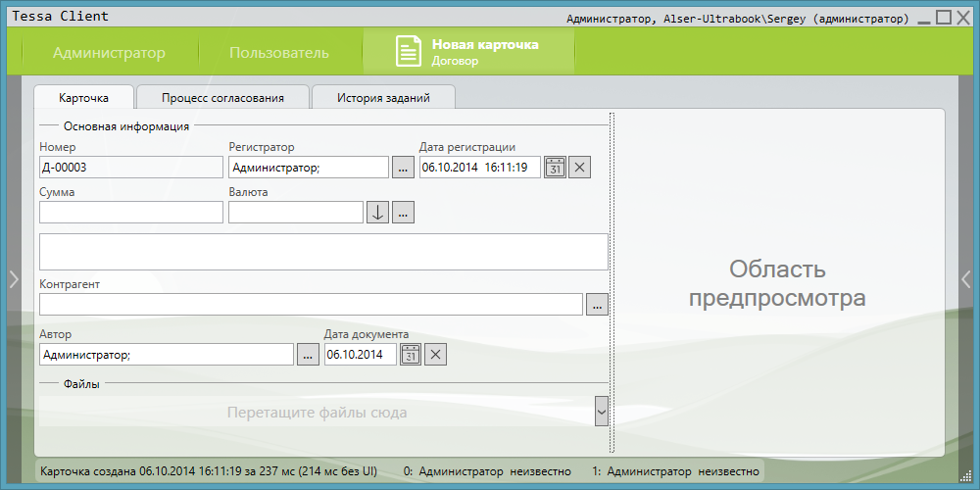Expand the left side panel arrow
980x490 pixels.
(13, 279)
